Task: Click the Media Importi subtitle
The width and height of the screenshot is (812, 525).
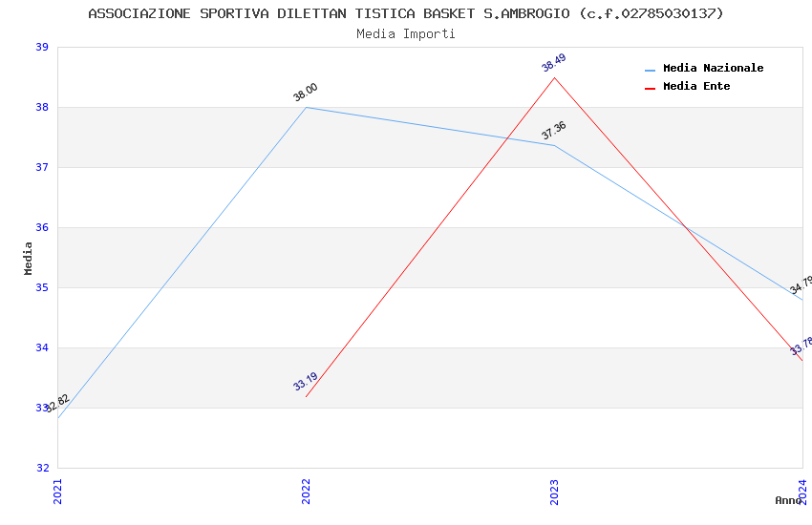Action: point(406,33)
